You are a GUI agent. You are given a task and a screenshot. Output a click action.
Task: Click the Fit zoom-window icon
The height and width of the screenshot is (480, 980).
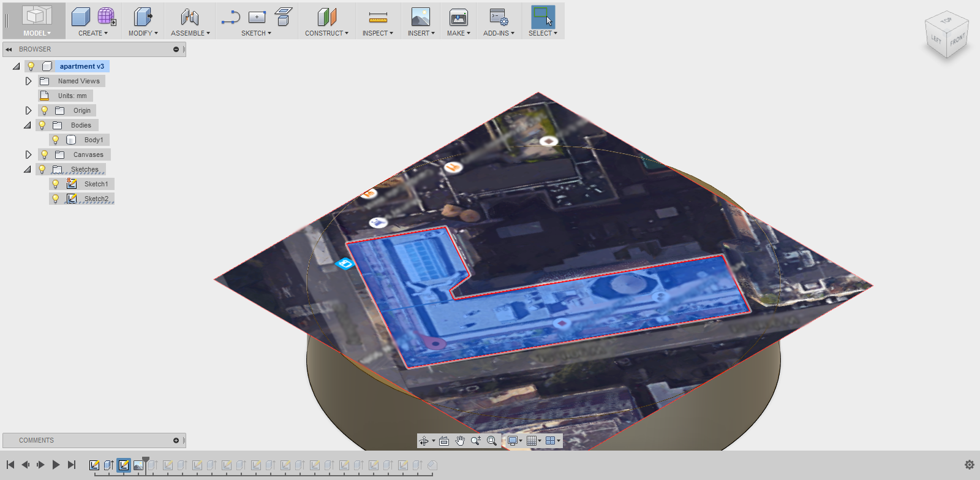(x=492, y=441)
